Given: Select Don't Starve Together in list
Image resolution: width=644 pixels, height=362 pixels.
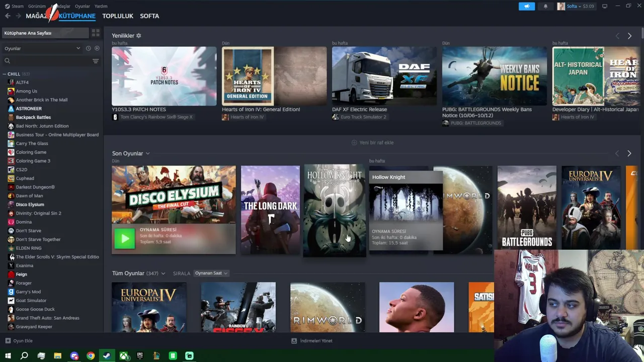Looking at the screenshot, I should point(38,239).
